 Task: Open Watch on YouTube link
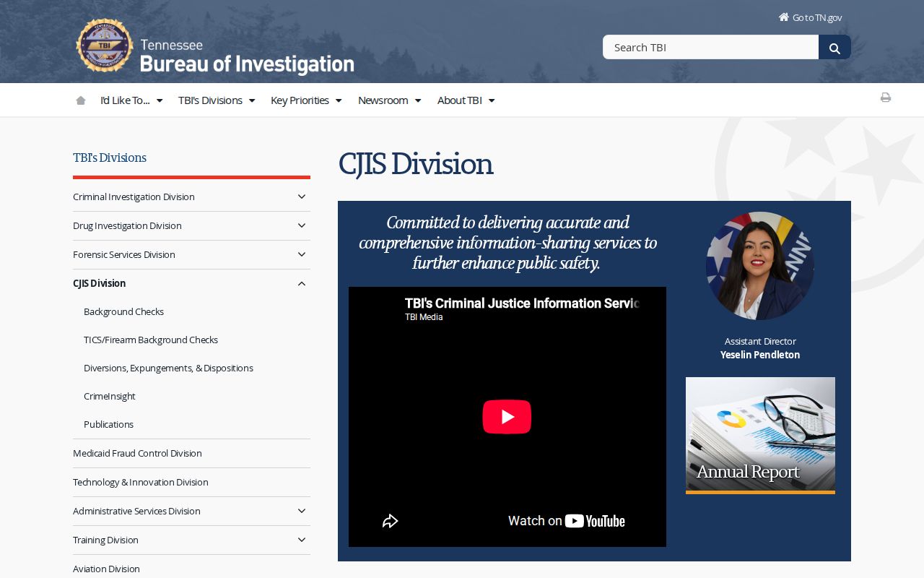click(x=567, y=521)
